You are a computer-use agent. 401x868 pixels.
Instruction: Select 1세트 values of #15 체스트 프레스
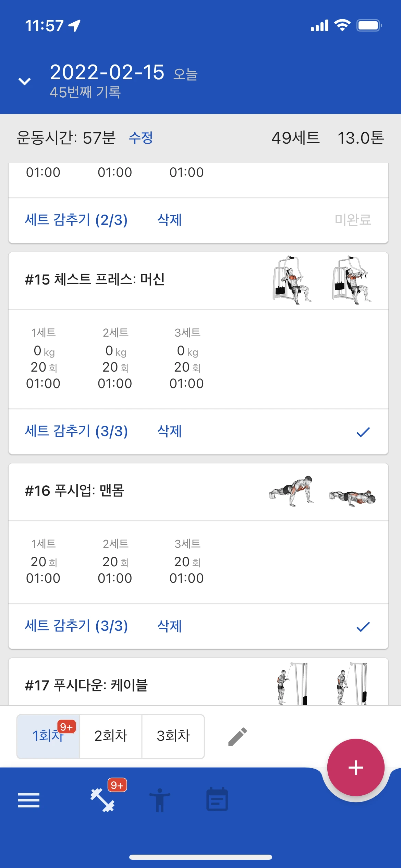tap(44, 358)
